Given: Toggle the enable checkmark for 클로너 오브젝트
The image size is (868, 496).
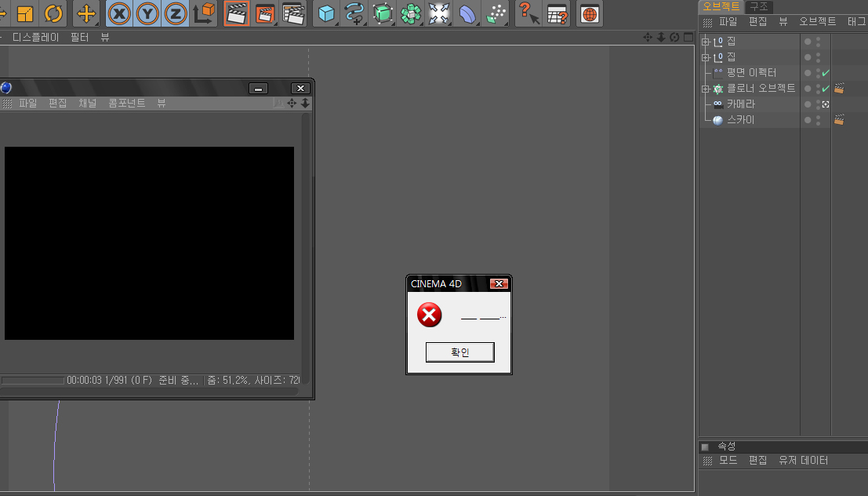Looking at the screenshot, I should pos(826,89).
